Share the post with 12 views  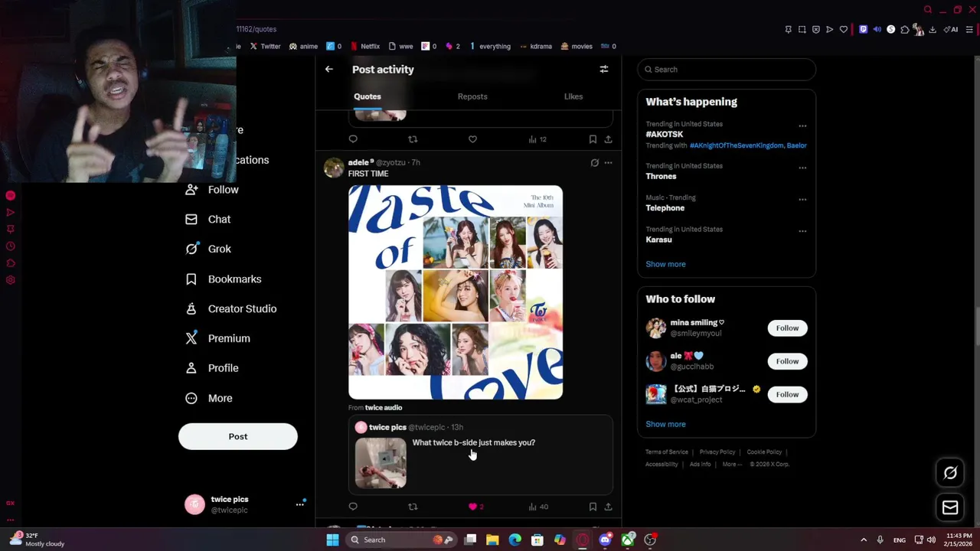click(x=608, y=139)
